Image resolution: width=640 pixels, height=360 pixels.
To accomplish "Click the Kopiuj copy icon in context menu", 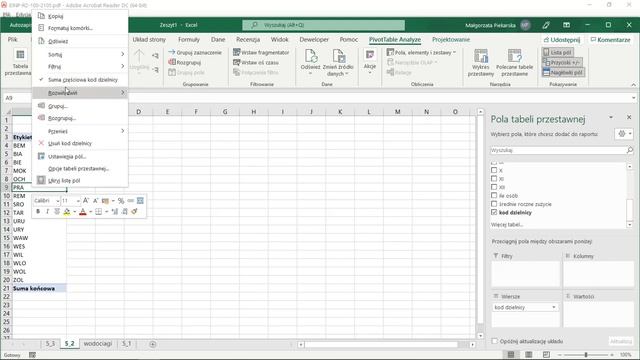I will click(41, 16).
